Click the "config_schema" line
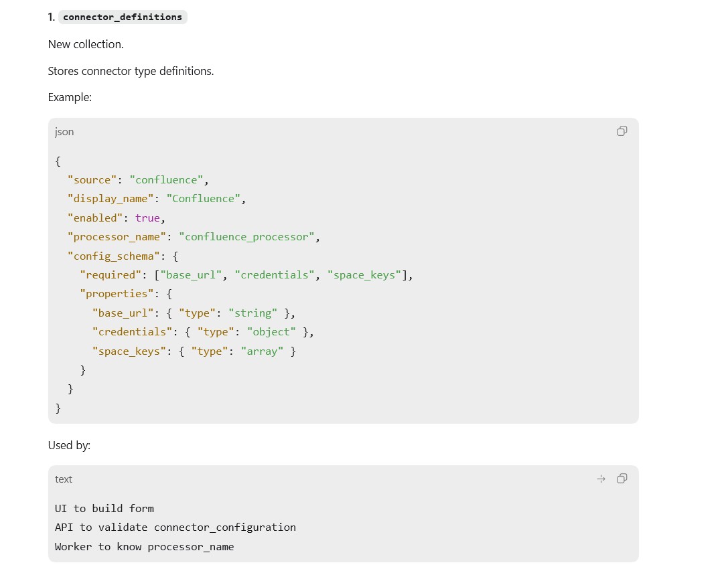This screenshot has height=571, width=728. pyautogui.click(x=123, y=256)
